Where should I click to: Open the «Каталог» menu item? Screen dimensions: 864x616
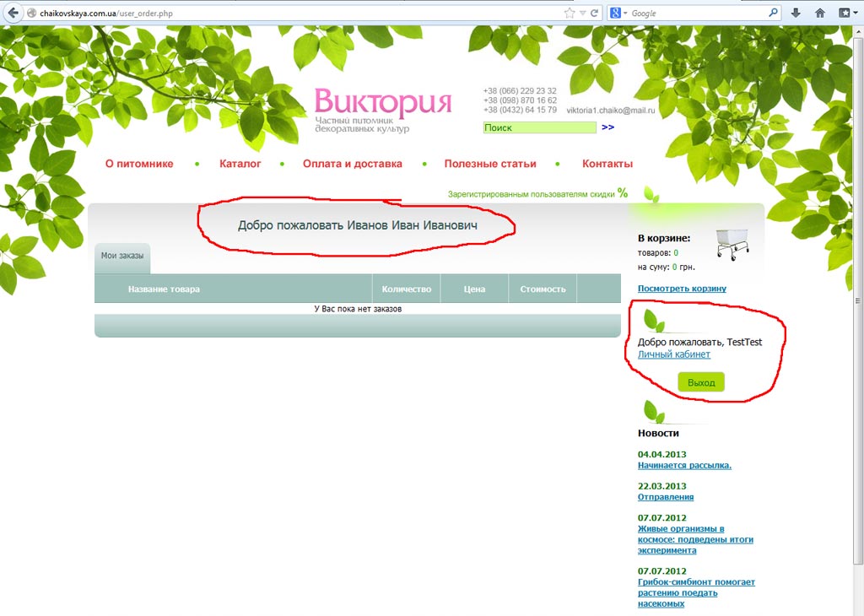pos(240,164)
